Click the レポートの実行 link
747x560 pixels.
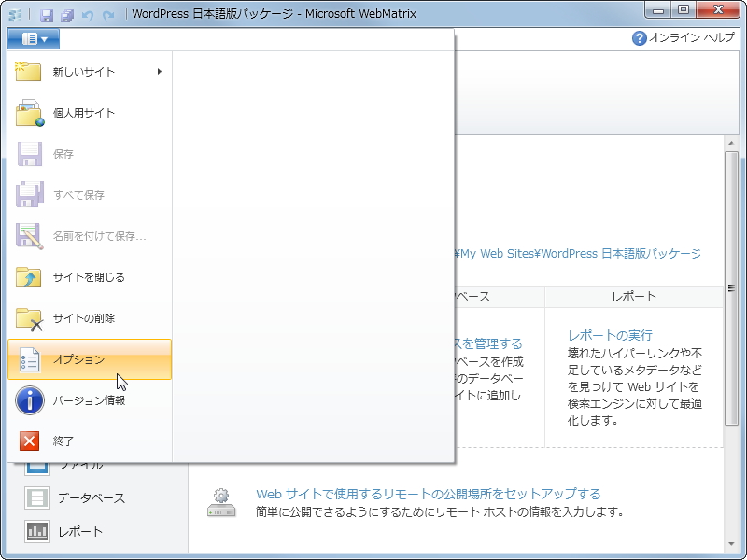[612, 333]
